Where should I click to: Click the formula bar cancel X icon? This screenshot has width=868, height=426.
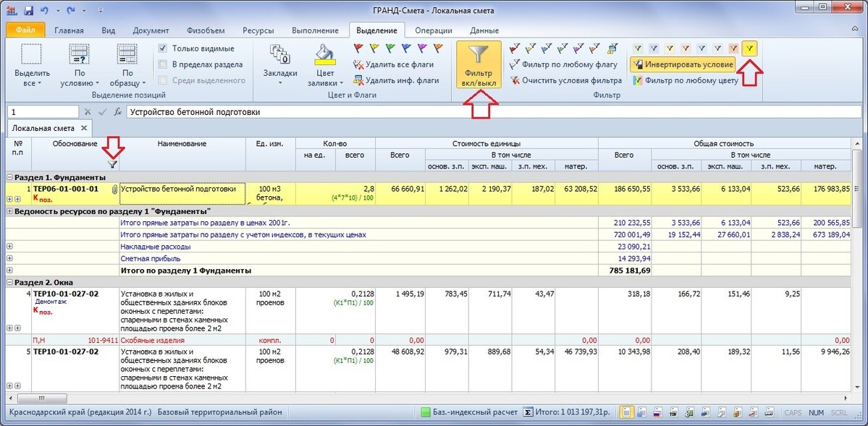point(88,112)
